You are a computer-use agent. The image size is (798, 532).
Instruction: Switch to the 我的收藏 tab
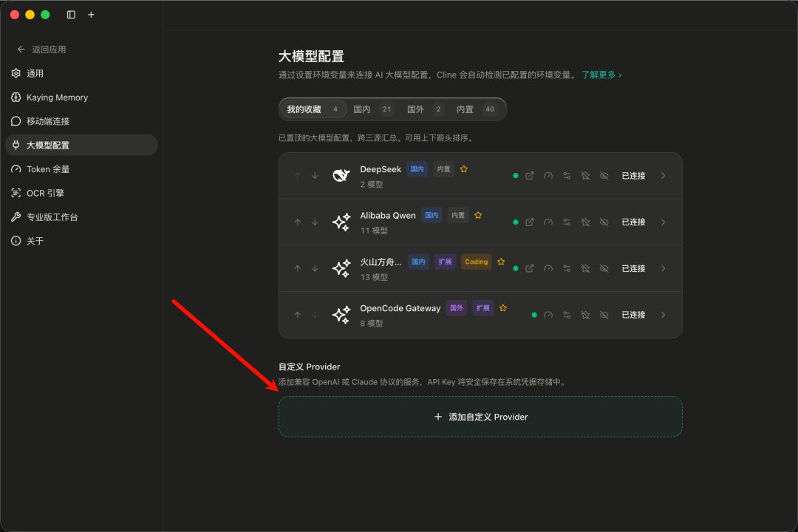(x=313, y=109)
